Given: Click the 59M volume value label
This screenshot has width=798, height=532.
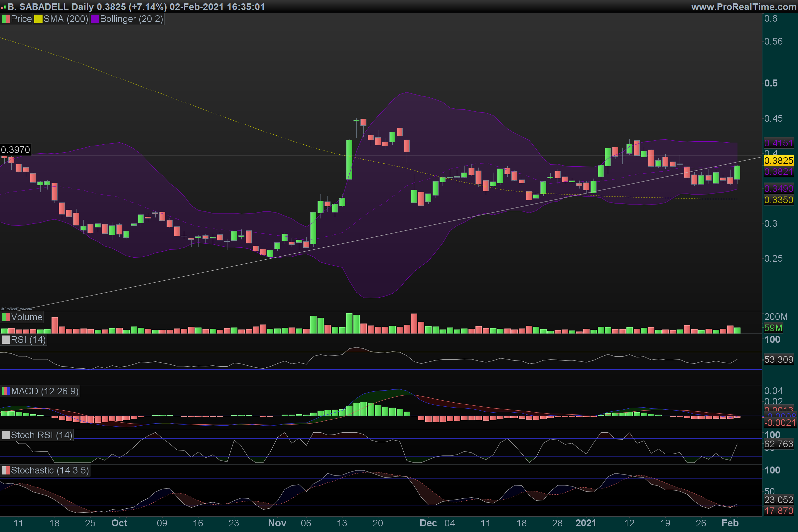Looking at the screenshot, I should click(773, 328).
